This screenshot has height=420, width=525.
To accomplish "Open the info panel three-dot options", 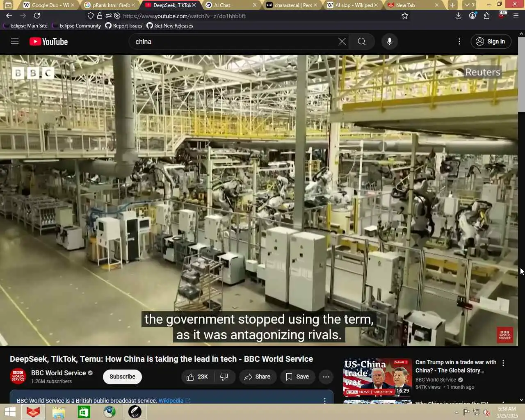I will point(324,400).
